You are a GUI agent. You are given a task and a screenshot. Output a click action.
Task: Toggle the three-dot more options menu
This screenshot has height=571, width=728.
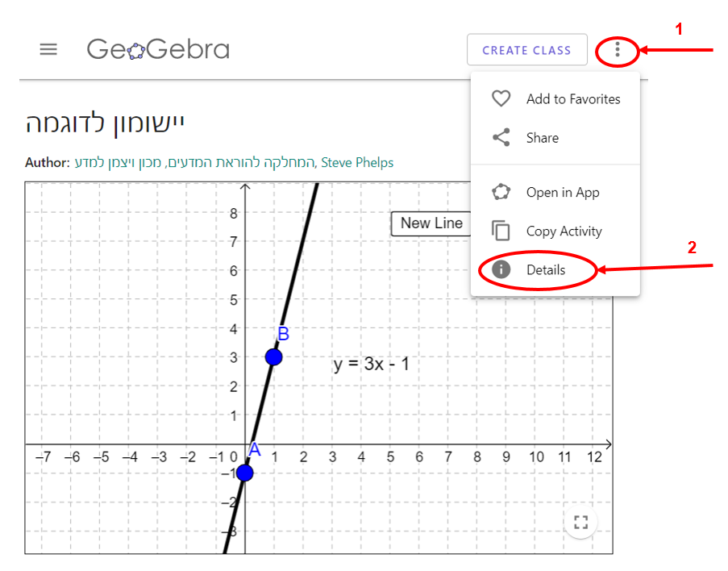(x=618, y=50)
